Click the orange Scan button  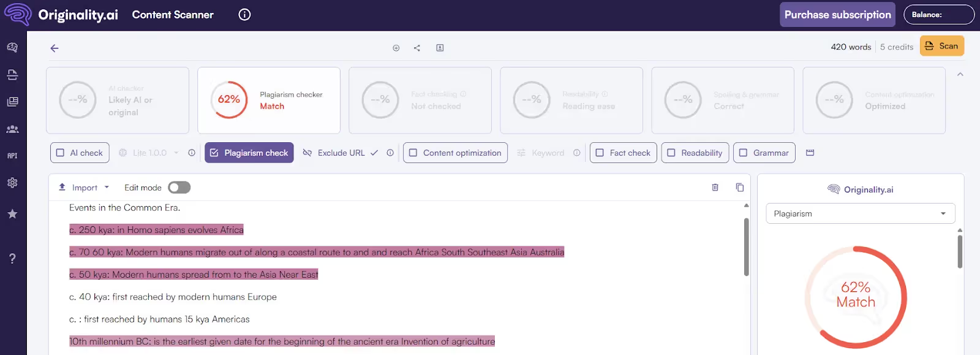941,46
